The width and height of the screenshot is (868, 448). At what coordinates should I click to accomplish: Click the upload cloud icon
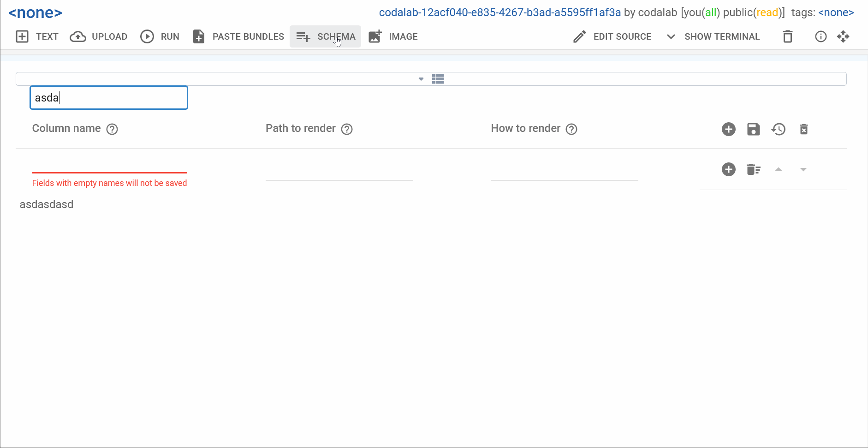point(78,36)
